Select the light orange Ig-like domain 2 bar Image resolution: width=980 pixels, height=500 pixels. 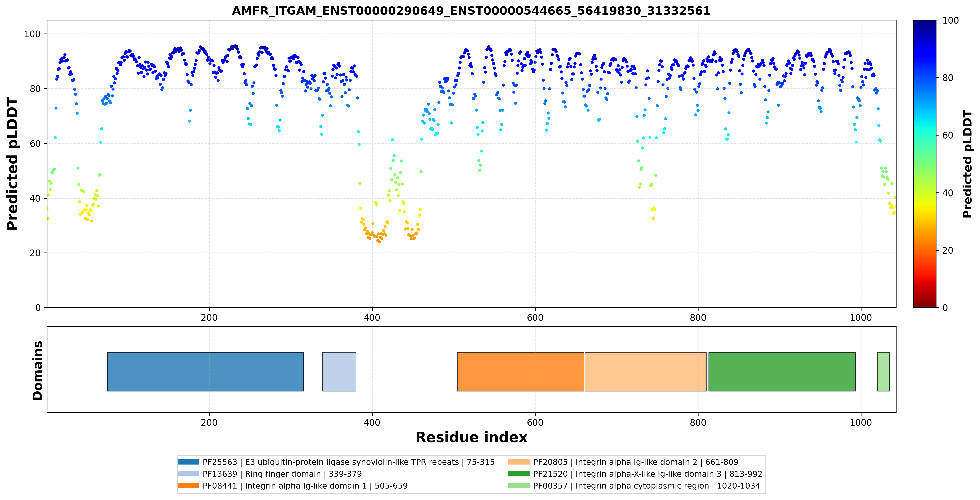(x=646, y=371)
